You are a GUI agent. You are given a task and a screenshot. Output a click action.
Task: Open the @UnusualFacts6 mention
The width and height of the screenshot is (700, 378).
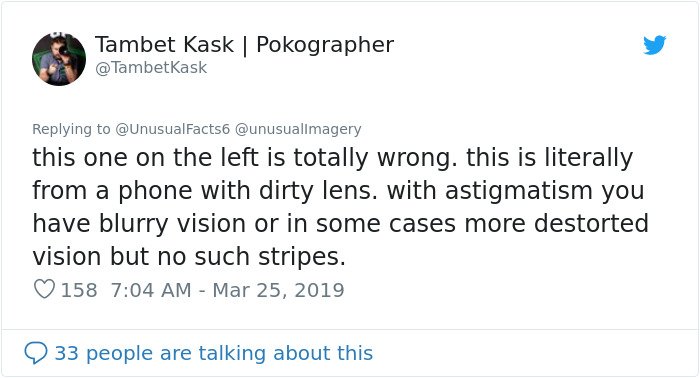[x=172, y=129]
